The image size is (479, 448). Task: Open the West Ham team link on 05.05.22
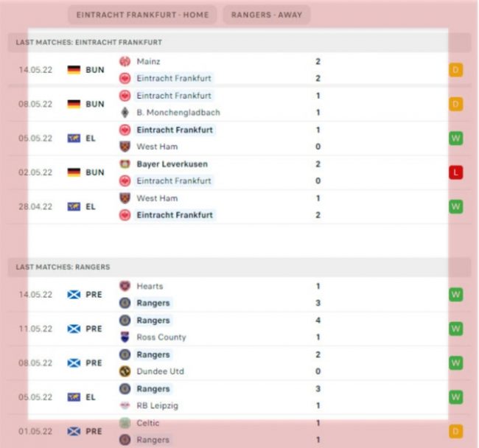pos(157,147)
